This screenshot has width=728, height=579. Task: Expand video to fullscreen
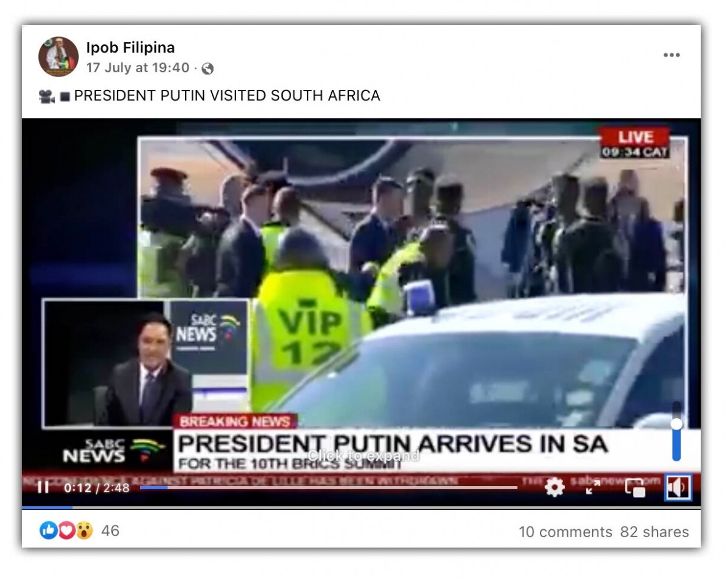point(593,487)
